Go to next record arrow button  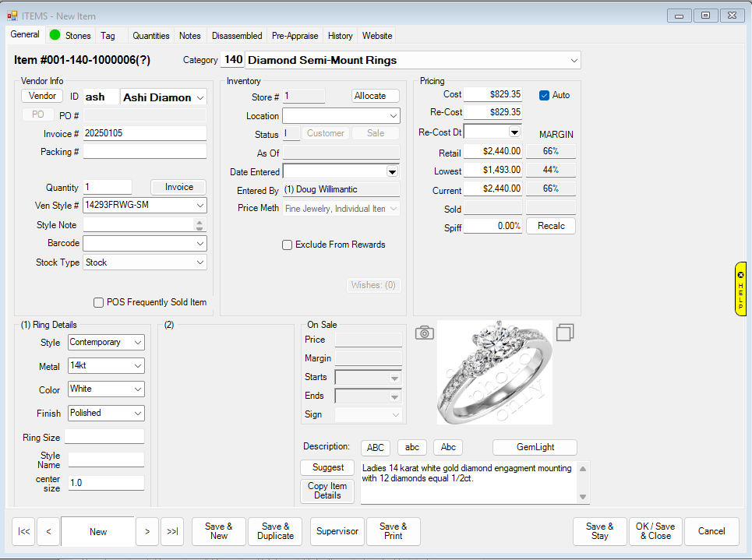click(147, 531)
